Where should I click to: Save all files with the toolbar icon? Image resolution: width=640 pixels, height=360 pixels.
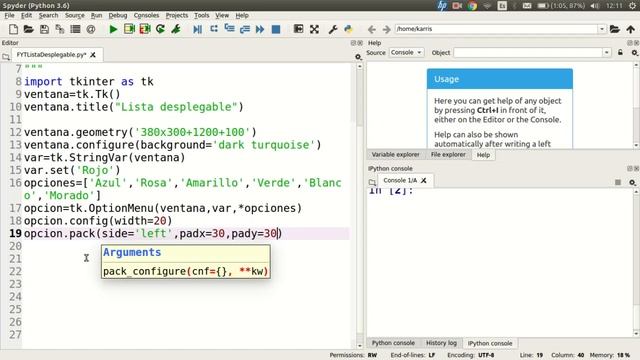60,29
